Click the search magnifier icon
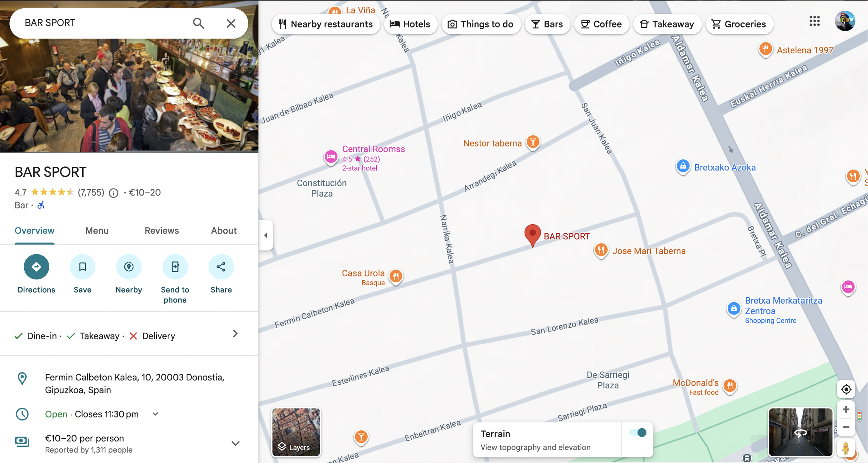This screenshot has width=868, height=463. click(198, 23)
